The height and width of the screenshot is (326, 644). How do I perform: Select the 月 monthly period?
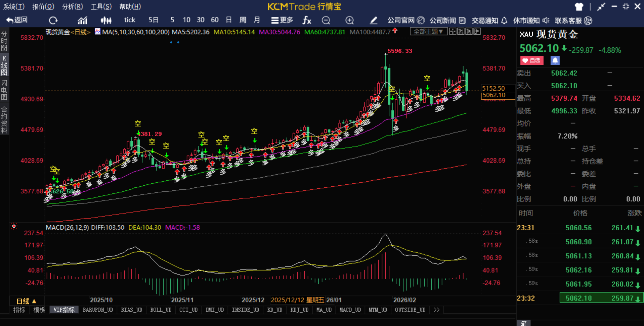pos(257,20)
